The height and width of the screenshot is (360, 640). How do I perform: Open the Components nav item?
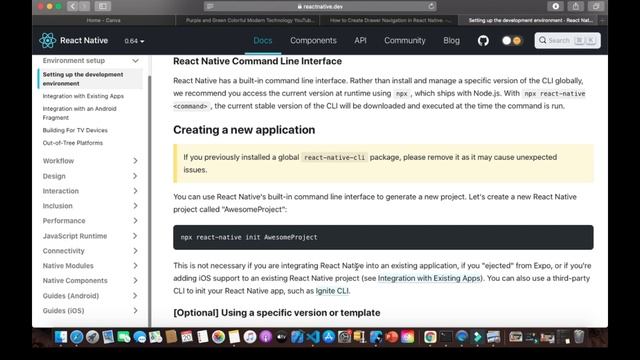click(313, 40)
